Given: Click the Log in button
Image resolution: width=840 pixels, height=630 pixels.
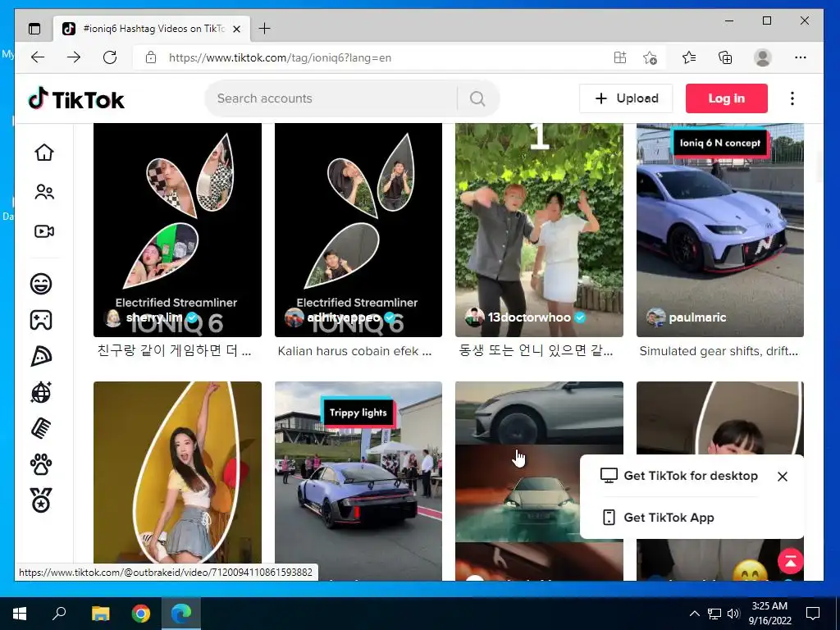Looking at the screenshot, I should [x=727, y=98].
